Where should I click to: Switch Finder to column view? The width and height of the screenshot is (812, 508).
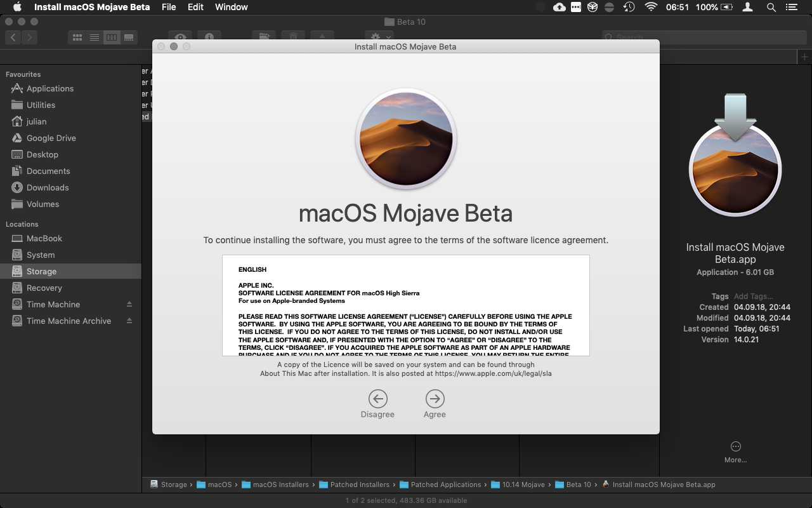[112, 37]
